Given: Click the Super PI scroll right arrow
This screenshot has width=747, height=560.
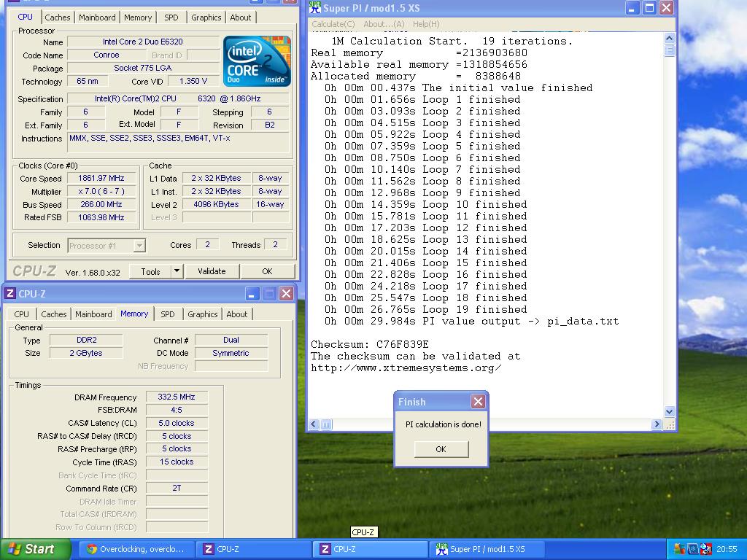Looking at the screenshot, I should tap(657, 424).
